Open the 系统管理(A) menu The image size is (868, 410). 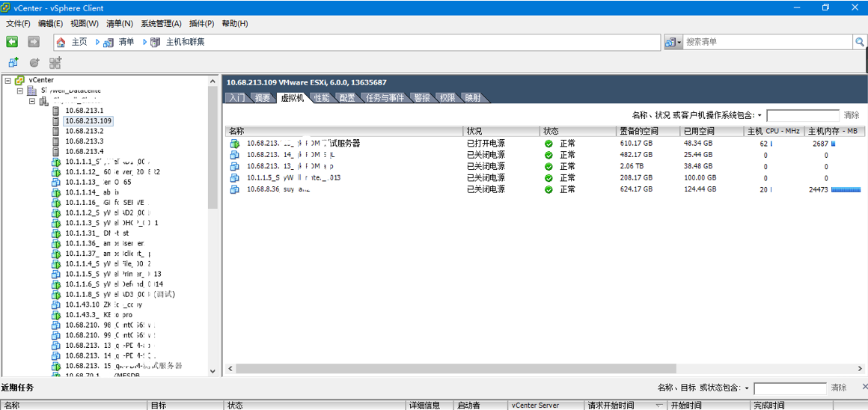pyautogui.click(x=161, y=24)
